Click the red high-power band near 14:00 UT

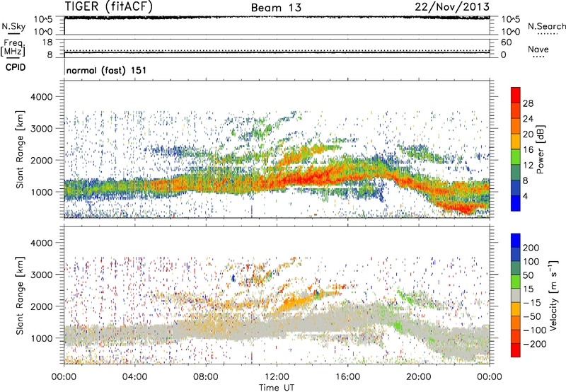point(312,178)
